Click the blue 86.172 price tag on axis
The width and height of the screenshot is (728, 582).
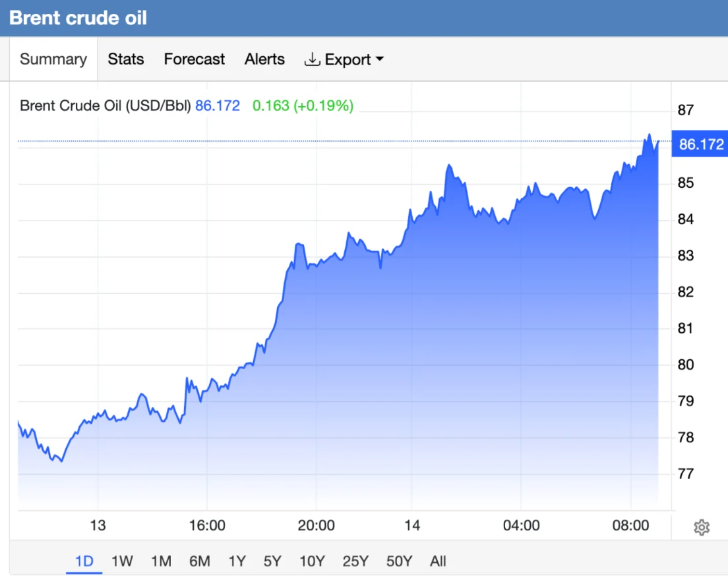(x=700, y=144)
